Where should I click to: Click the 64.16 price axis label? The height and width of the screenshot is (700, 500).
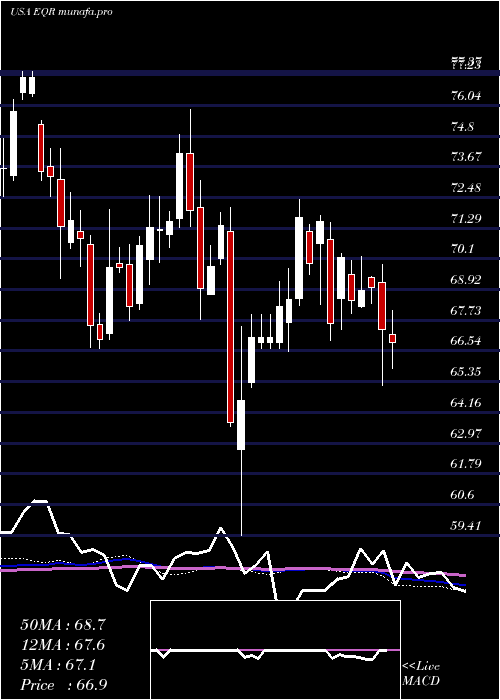[467, 403]
